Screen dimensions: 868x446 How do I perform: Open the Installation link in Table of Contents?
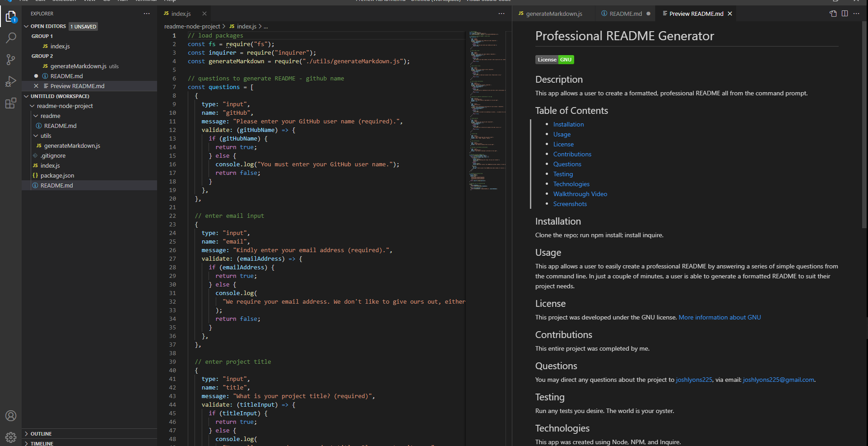(x=568, y=124)
